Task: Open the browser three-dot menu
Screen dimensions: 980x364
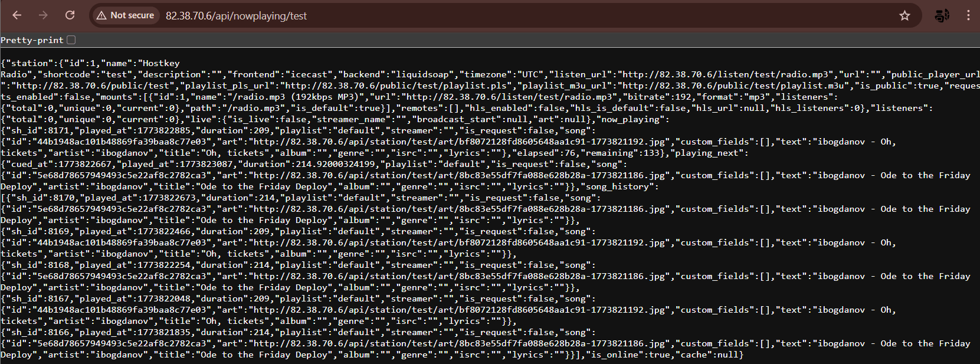Action: (x=968, y=16)
